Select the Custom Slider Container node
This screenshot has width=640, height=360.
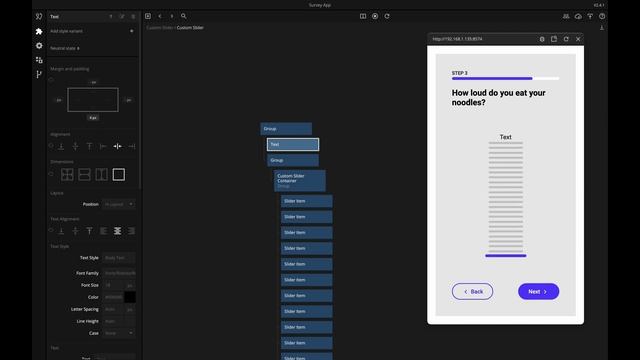click(x=300, y=181)
